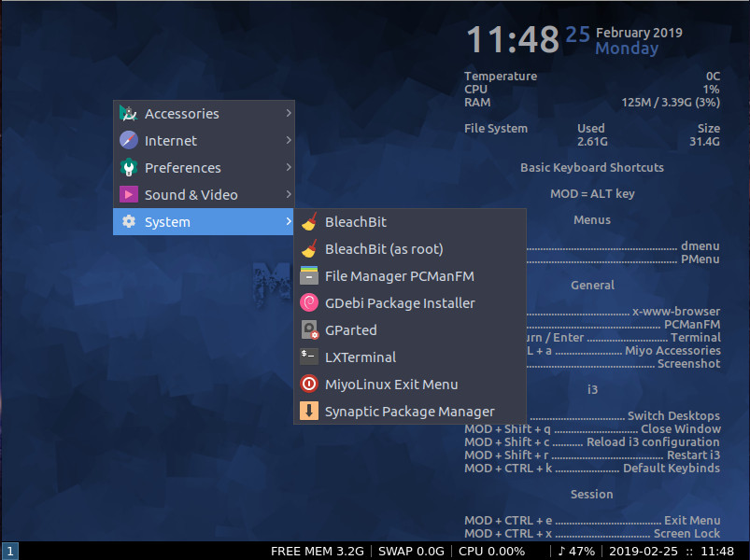Screen dimensions: 750x560
Task: Open File Manager PCManFM
Action: (410, 275)
